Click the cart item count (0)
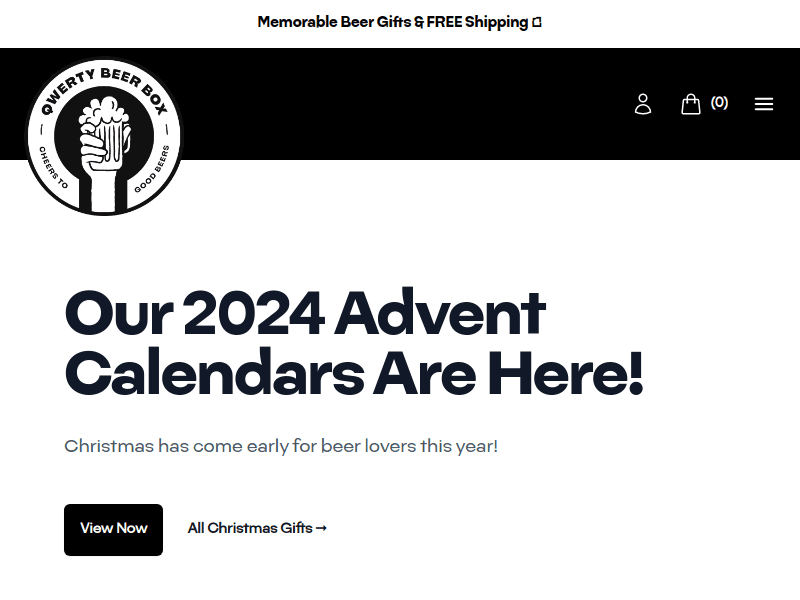Screen dimensions: 800x600 point(719,102)
